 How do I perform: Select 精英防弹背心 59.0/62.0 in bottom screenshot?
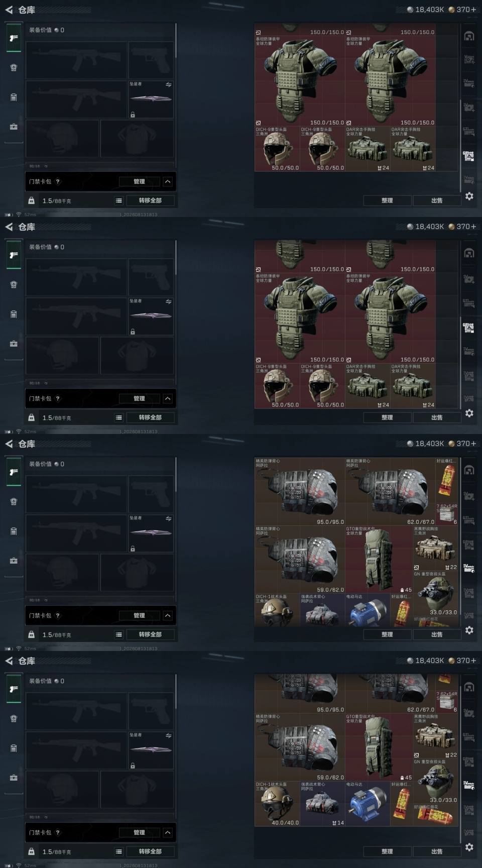pos(299,747)
